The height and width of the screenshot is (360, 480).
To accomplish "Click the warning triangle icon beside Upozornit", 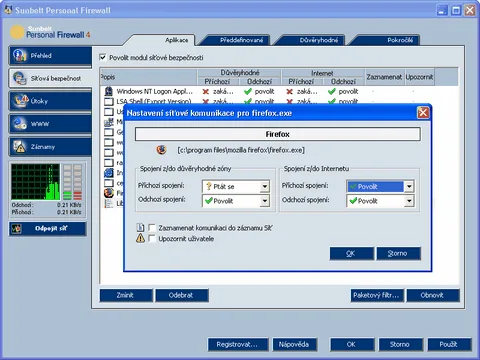I will point(140,238).
